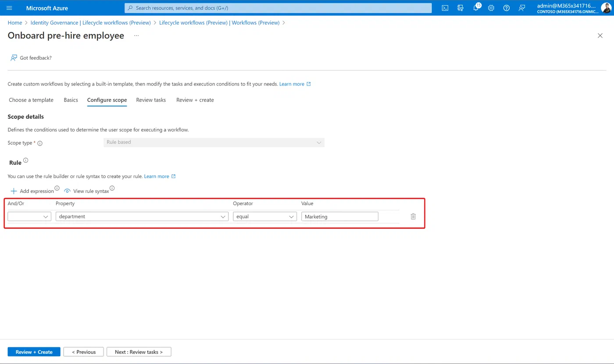
Task: Open the Property dropdown showing department
Action: (x=142, y=217)
